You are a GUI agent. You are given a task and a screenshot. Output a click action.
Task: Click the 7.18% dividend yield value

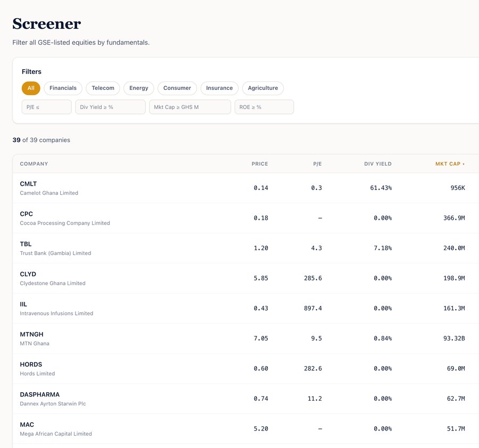pos(383,248)
